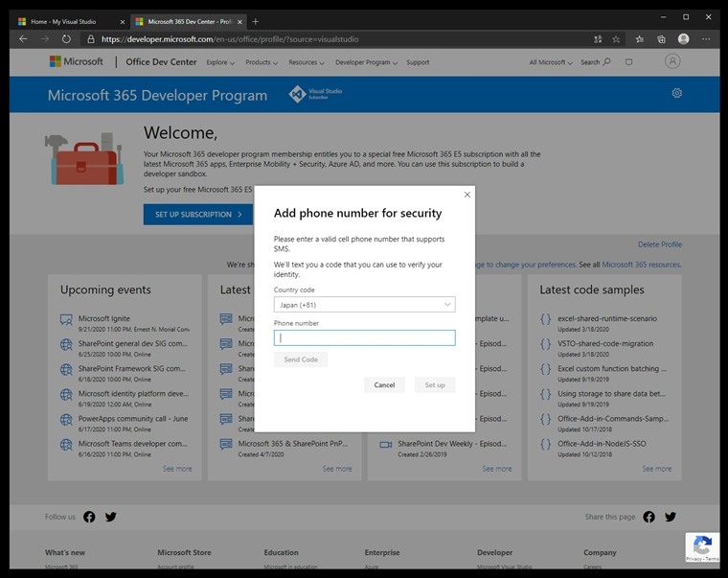Open Microsoft Teams developer community event
This screenshot has height=578, width=728.
coord(133,444)
